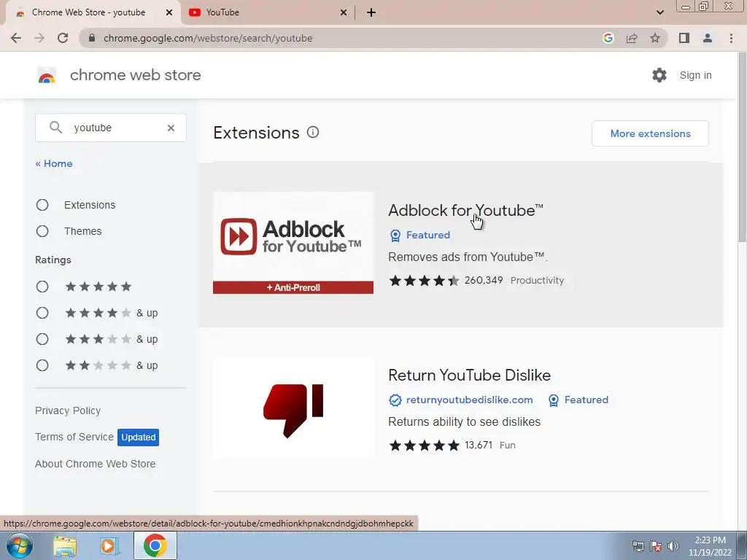Select the Extensions filter radio button

tap(42, 205)
